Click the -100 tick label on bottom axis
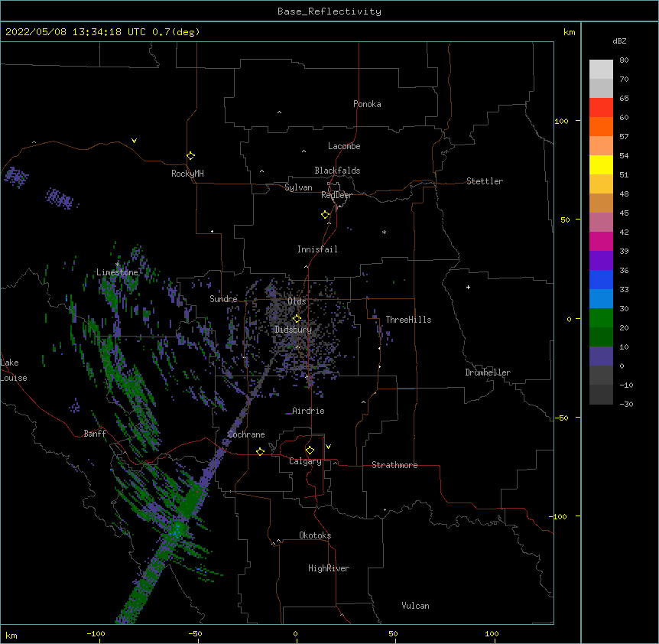Viewport: 659px width, 644px height. tap(96, 633)
